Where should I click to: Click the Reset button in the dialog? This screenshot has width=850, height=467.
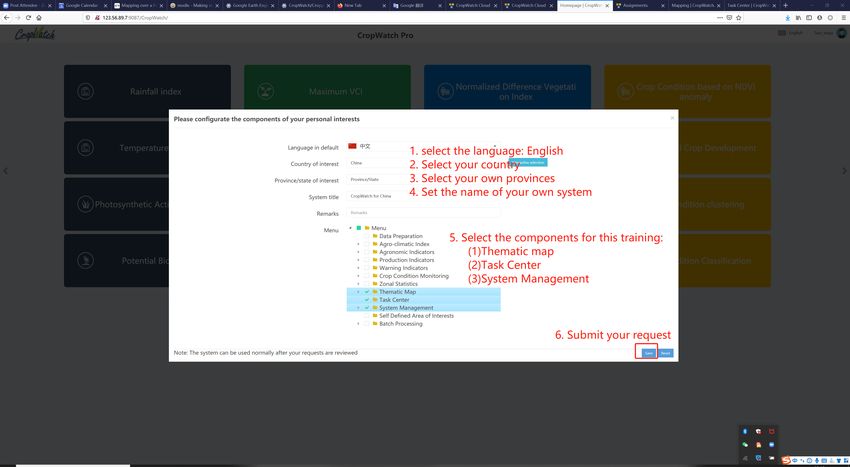[x=666, y=353]
